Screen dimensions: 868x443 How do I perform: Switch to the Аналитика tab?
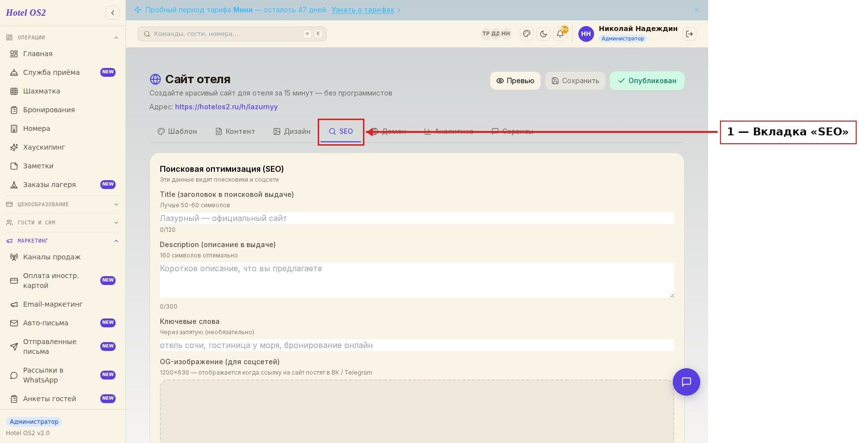(x=449, y=131)
